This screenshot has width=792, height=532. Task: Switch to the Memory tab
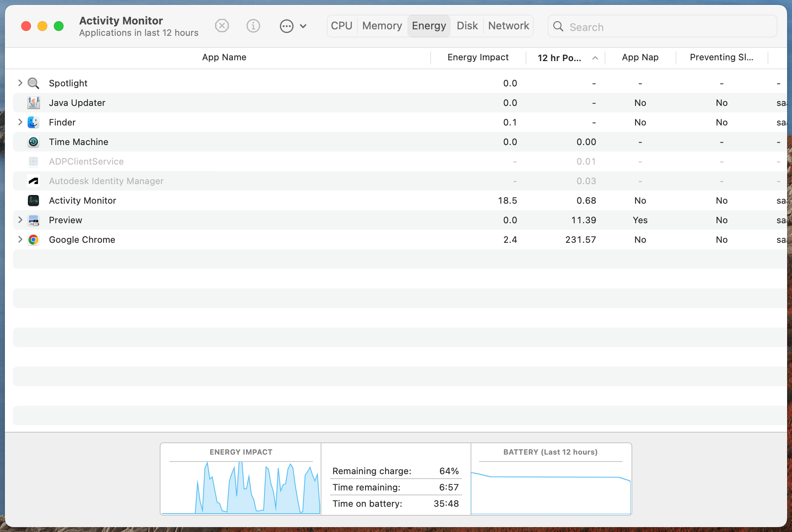click(x=382, y=26)
